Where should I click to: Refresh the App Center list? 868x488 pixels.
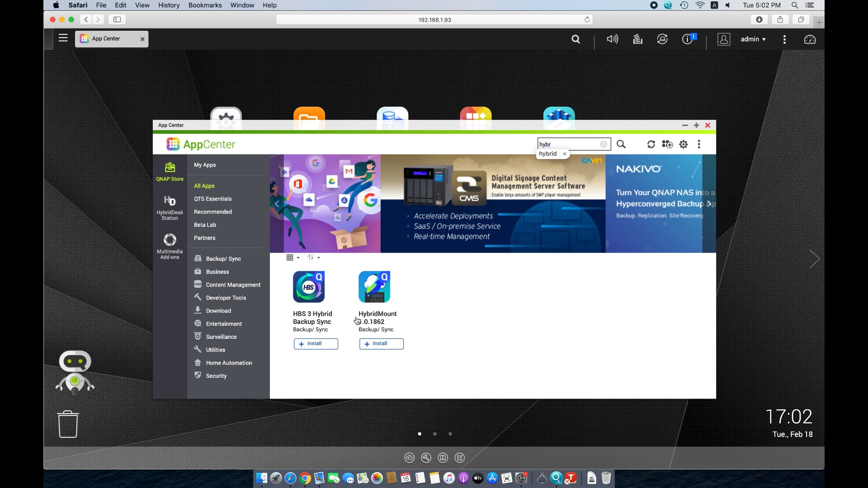click(651, 144)
